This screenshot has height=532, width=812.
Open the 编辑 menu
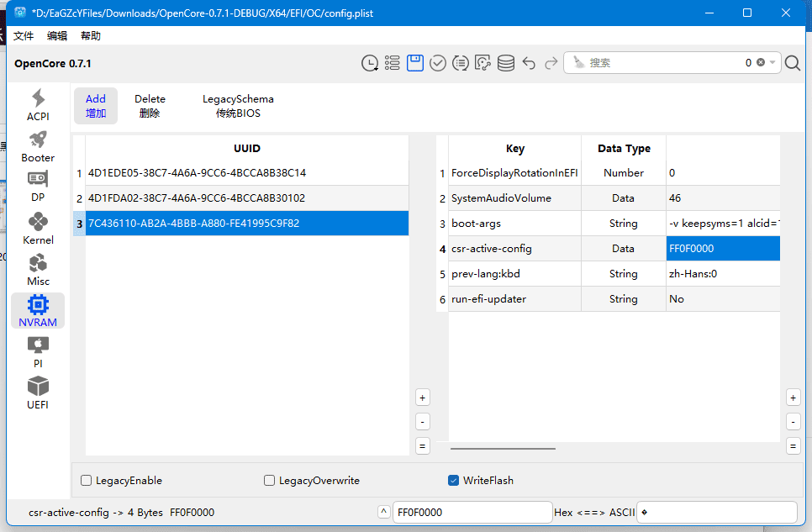pos(57,36)
